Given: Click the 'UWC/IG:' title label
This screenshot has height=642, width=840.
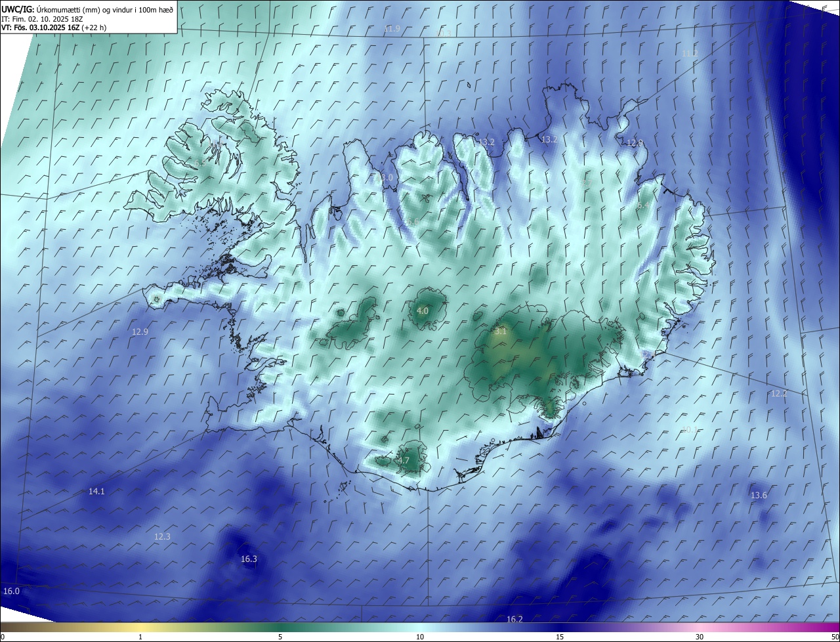Looking at the screenshot, I should 18,9.
